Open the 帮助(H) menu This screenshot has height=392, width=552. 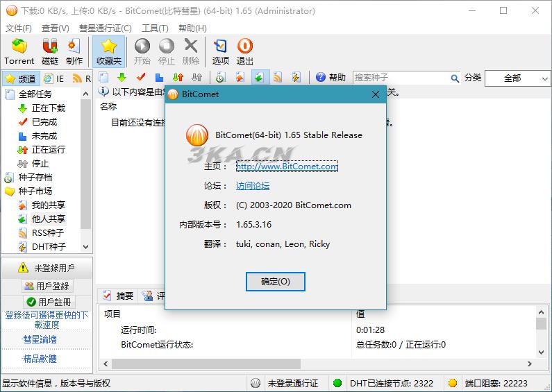click(192, 28)
